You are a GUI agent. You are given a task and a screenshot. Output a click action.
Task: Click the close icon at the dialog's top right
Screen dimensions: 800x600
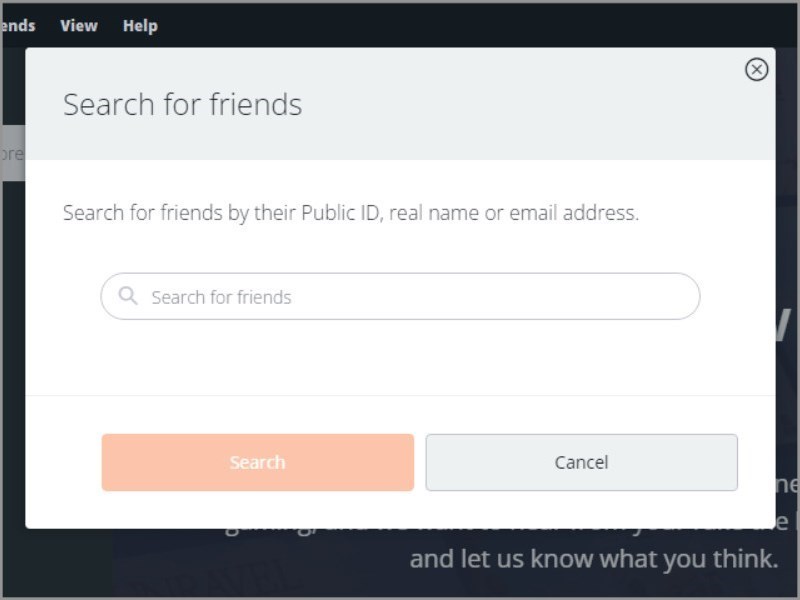[757, 68]
